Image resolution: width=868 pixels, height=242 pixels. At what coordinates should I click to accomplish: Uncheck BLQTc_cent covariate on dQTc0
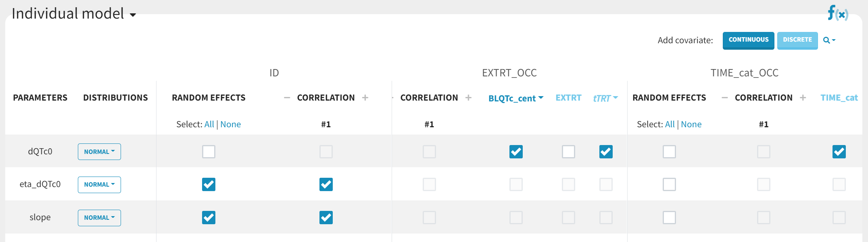516,152
